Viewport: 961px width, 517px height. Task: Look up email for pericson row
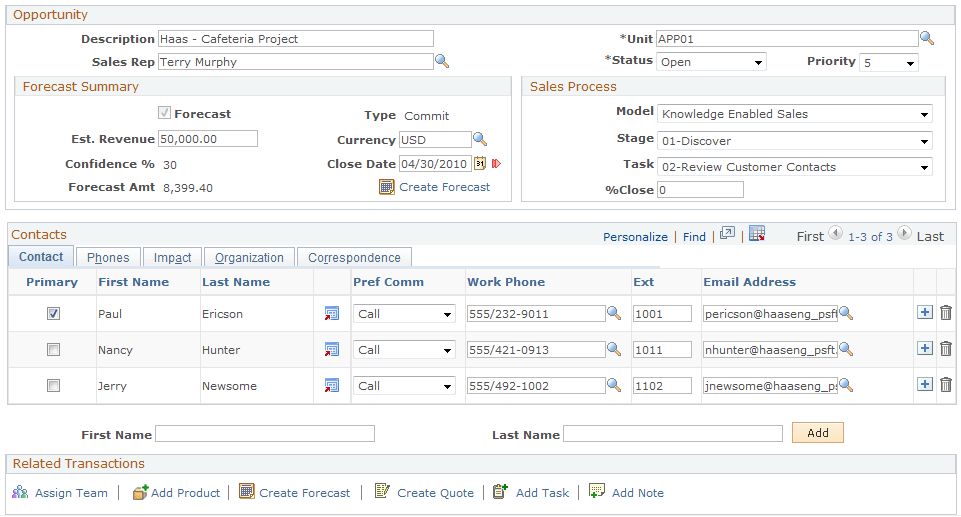click(x=846, y=313)
